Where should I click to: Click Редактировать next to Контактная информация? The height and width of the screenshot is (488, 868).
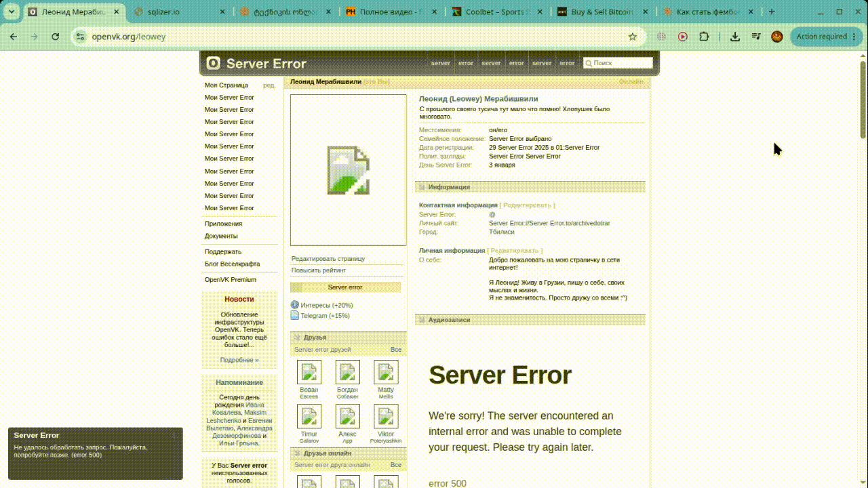[527, 205]
